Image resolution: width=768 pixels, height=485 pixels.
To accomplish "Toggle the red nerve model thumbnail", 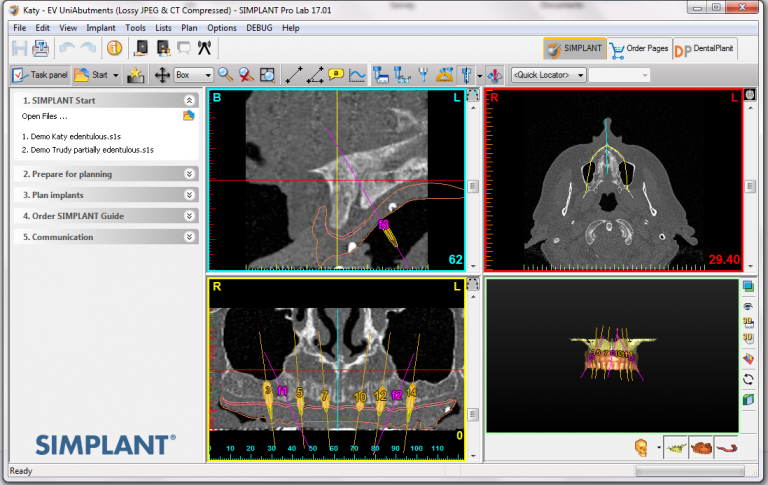I will click(x=726, y=448).
